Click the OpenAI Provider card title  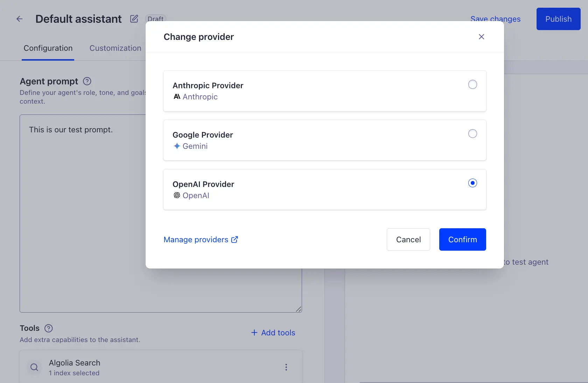203,184
